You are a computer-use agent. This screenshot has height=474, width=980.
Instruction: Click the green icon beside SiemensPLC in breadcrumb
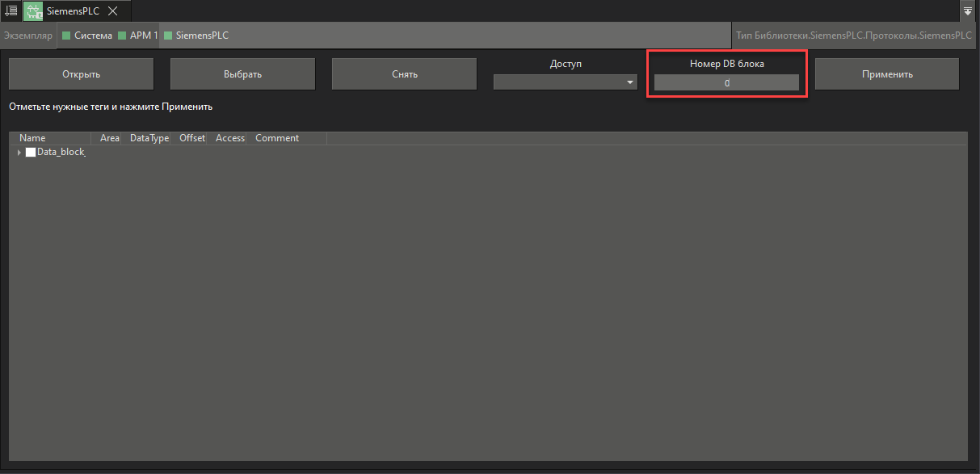(x=169, y=36)
